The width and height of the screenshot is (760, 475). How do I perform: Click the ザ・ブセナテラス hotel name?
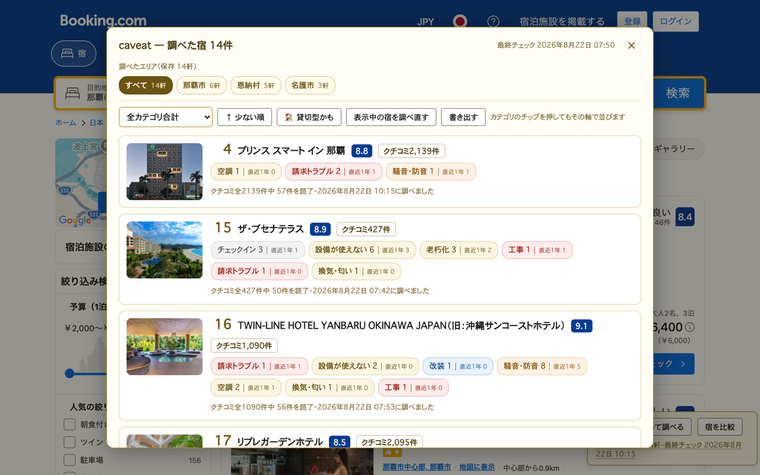coord(270,229)
